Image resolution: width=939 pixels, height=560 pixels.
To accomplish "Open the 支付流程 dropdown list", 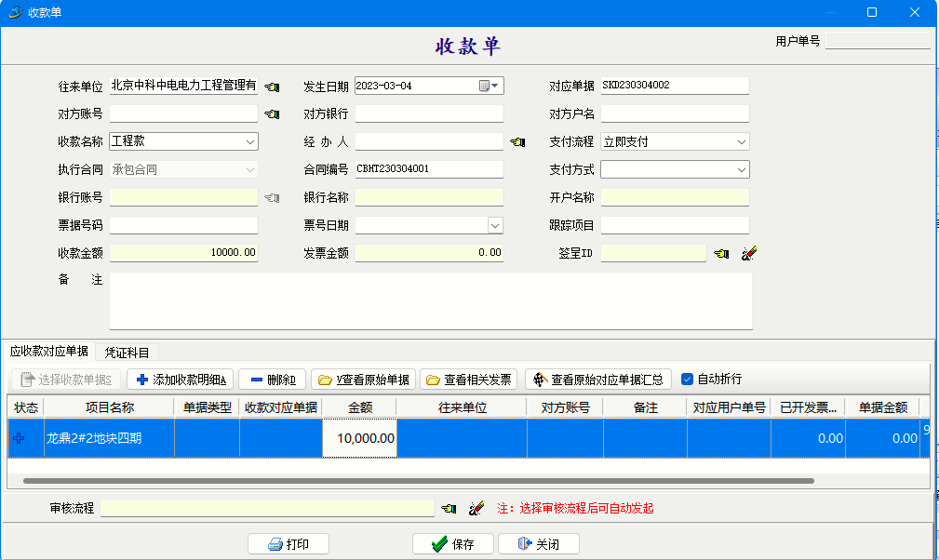I will [x=741, y=142].
